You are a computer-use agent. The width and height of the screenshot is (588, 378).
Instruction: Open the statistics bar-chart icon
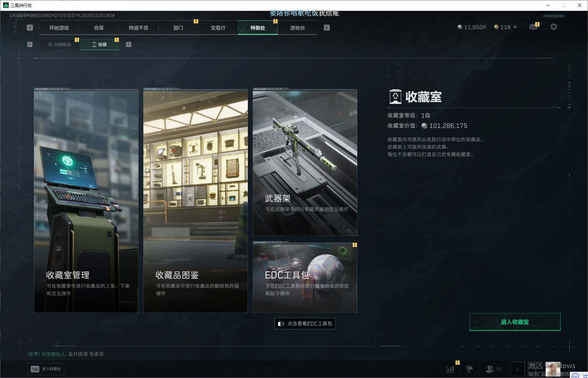(450, 369)
